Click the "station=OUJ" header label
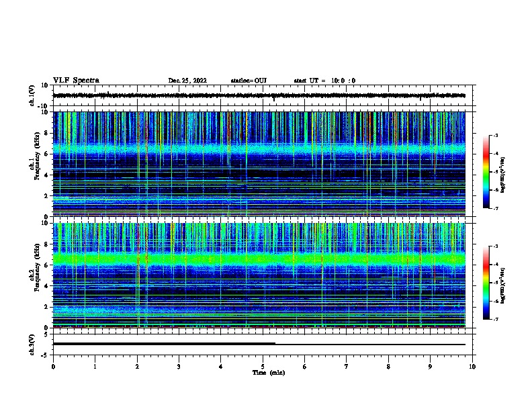This screenshot has height=411, width=532. (249, 81)
